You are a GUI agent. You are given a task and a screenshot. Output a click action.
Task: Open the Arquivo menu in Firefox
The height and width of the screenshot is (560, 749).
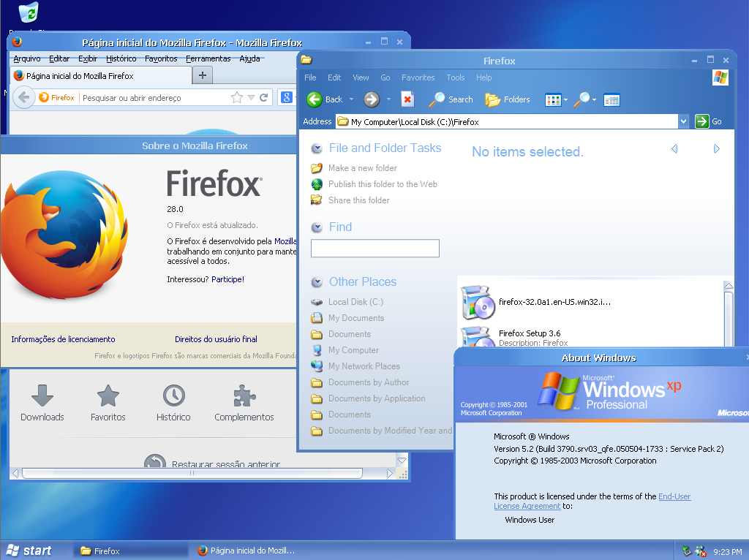(x=27, y=58)
